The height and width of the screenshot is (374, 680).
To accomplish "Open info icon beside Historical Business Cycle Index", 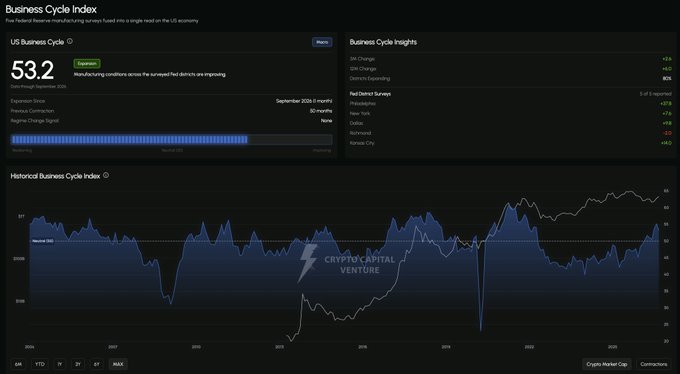I will click(x=106, y=175).
